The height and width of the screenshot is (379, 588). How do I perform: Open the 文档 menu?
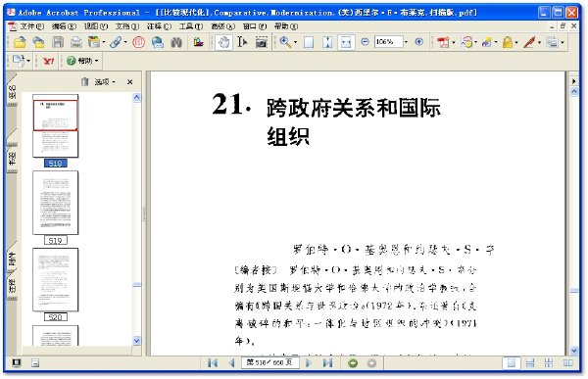(x=127, y=26)
